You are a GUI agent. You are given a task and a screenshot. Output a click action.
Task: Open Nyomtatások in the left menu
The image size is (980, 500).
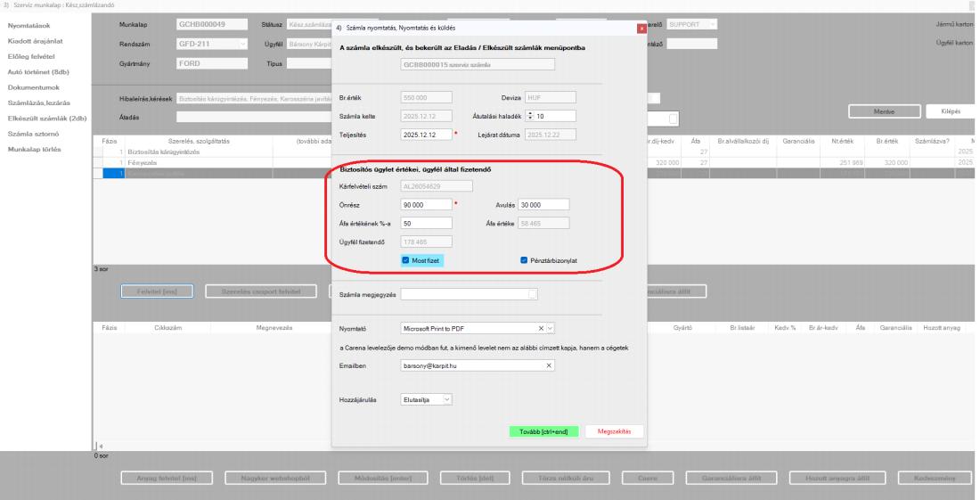(x=29, y=26)
